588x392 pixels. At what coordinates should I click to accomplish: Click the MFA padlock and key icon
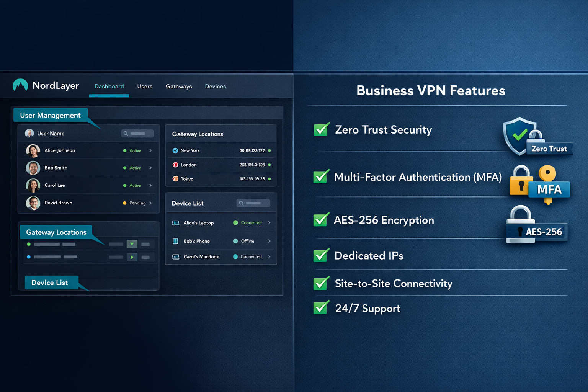click(x=540, y=185)
